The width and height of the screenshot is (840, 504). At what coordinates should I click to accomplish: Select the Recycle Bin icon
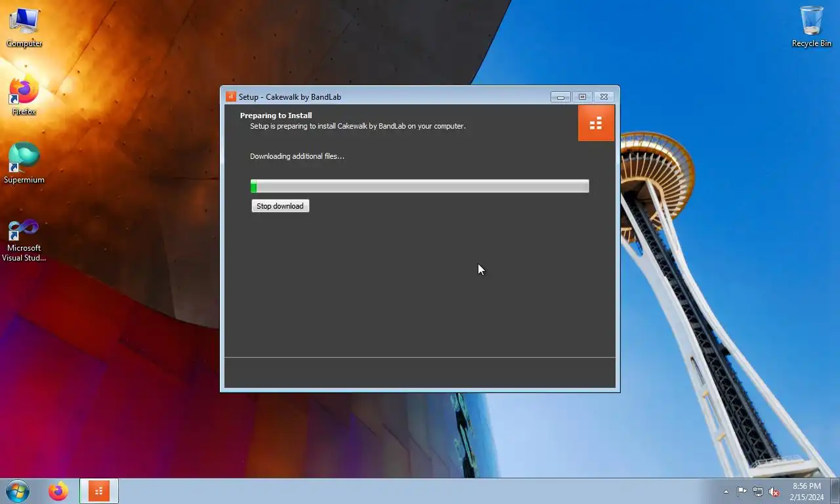[x=812, y=27]
